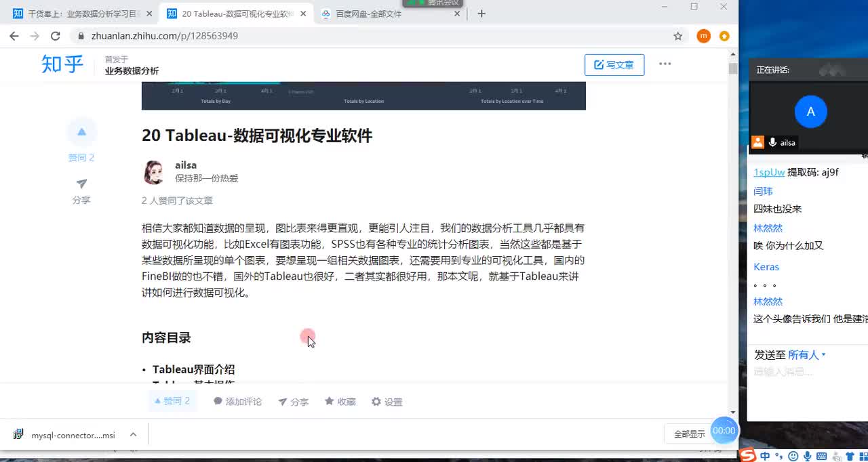The width and height of the screenshot is (868, 462).
Task: Click the blue 'A' speaker avatar
Action: tap(810, 112)
